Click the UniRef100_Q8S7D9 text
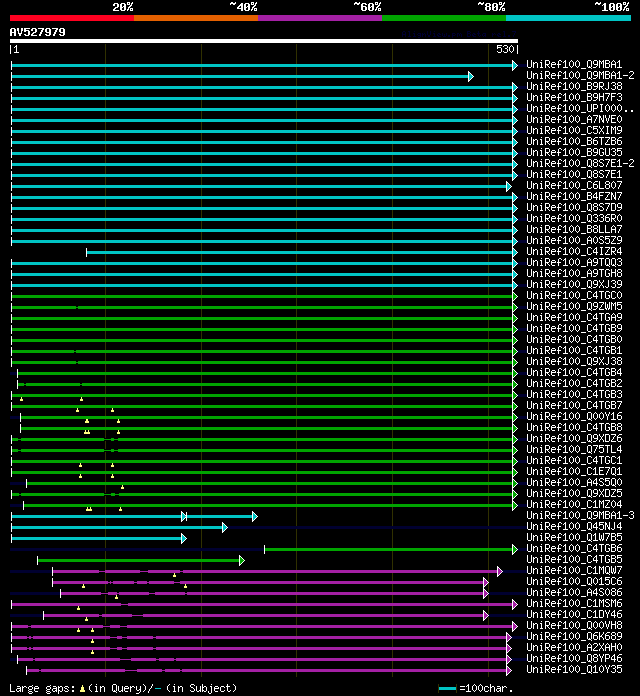Viewport: 640px width, 696px height. 574,207
